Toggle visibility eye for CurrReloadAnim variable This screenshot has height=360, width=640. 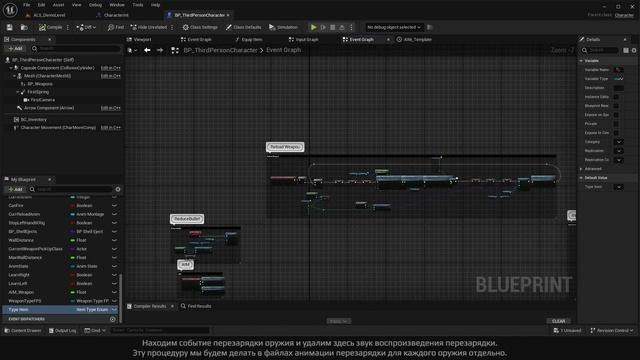114,214
